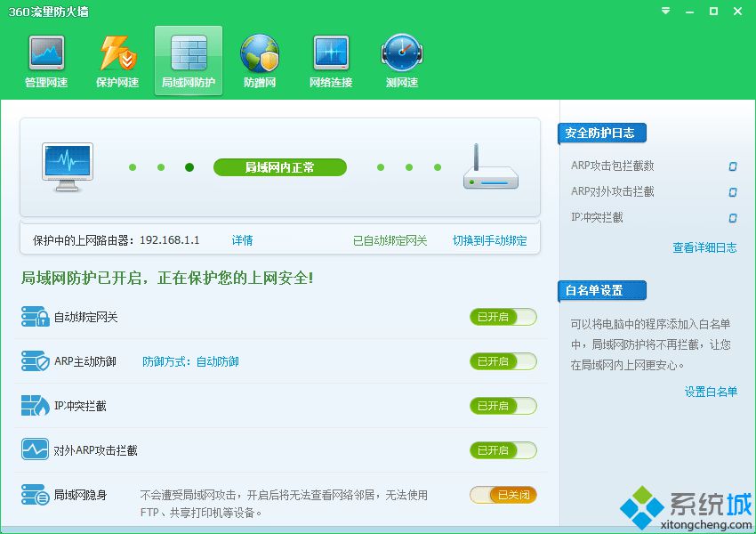Open the 网络连接 monitor icon
Viewport: 756px width, 534px height.
331,54
